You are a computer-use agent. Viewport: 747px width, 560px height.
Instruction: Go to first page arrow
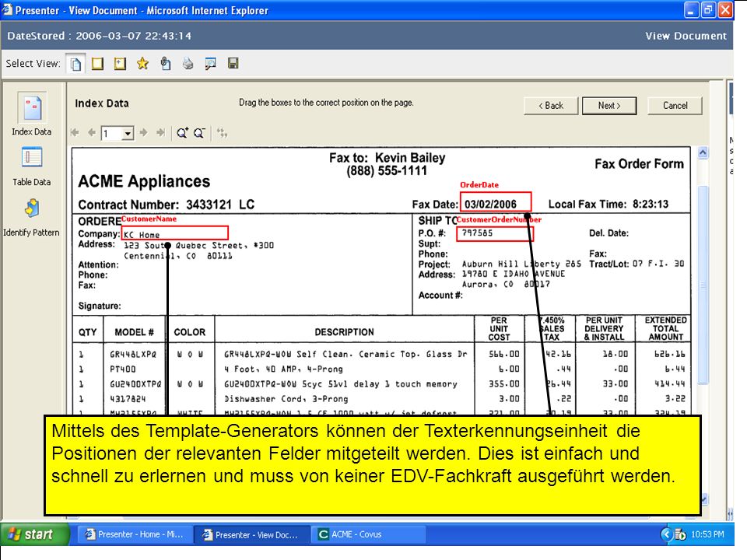click(75, 133)
